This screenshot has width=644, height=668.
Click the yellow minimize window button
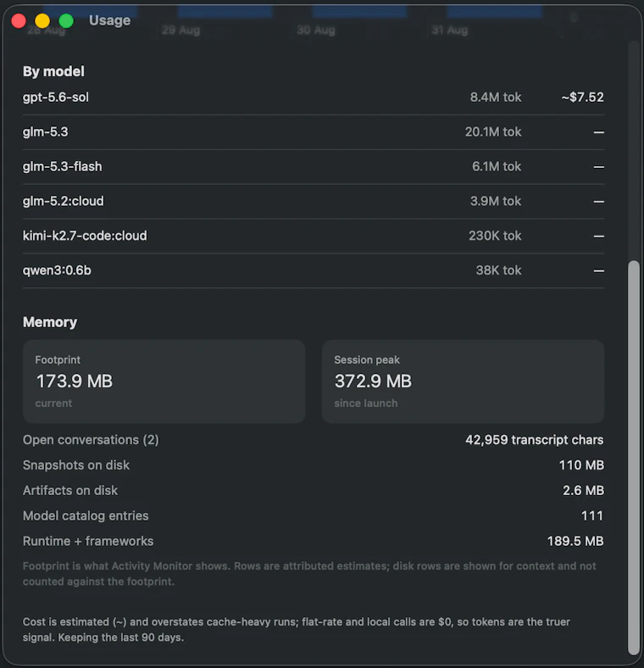point(42,20)
